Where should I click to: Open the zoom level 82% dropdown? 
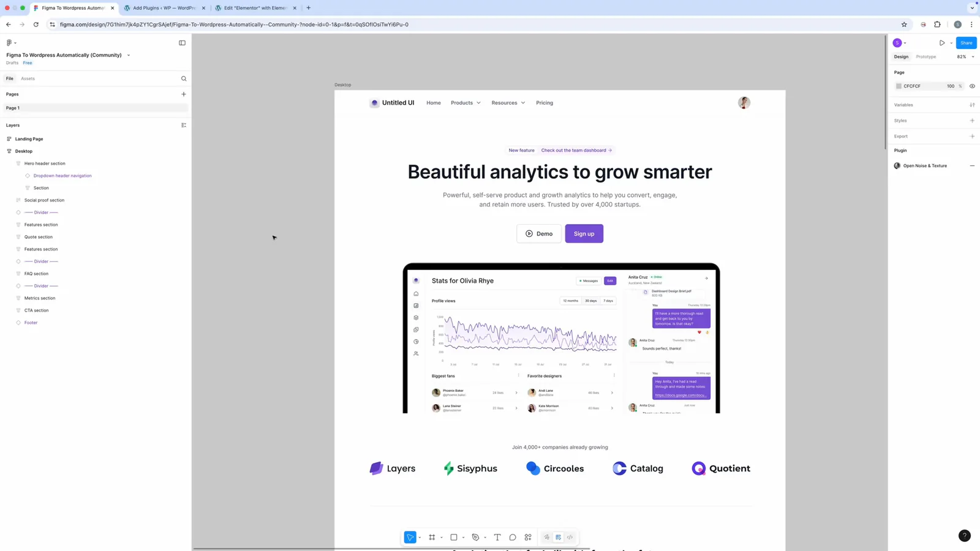click(x=965, y=57)
